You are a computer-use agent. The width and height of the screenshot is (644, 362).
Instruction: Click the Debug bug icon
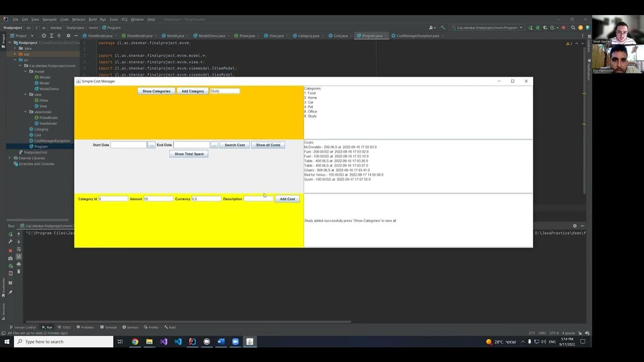coord(537,28)
